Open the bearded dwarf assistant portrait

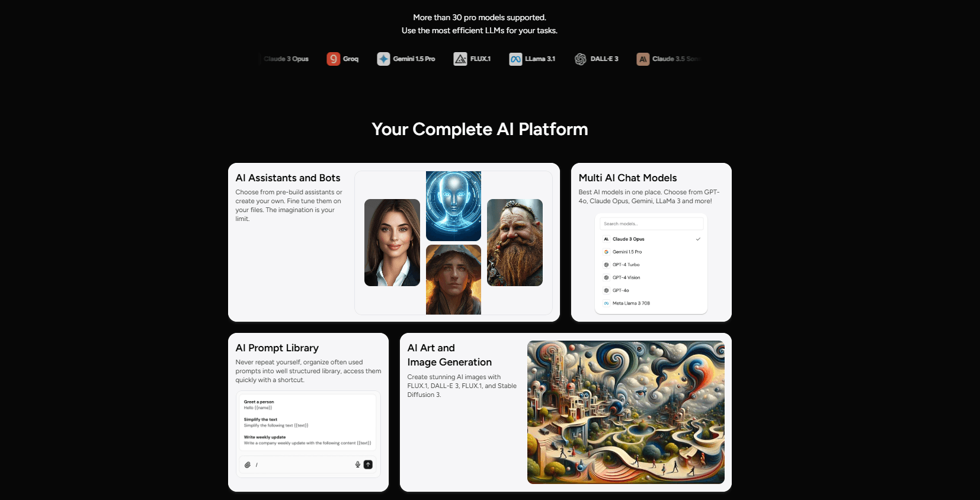(x=515, y=242)
